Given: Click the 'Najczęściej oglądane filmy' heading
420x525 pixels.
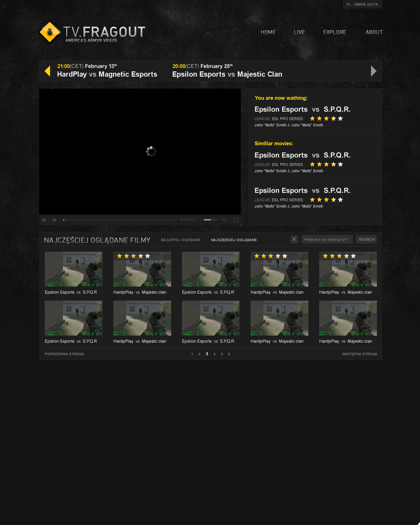Looking at the screenshot, I should pos(97,240).
